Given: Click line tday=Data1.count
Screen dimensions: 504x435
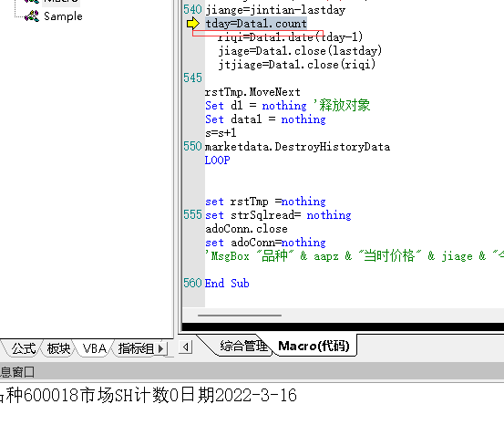Looking at the screenshot, I should tap(256, 24).
